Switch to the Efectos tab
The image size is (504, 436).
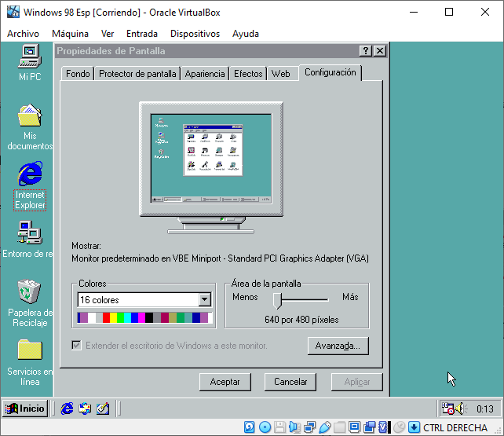tap(248, 74)
